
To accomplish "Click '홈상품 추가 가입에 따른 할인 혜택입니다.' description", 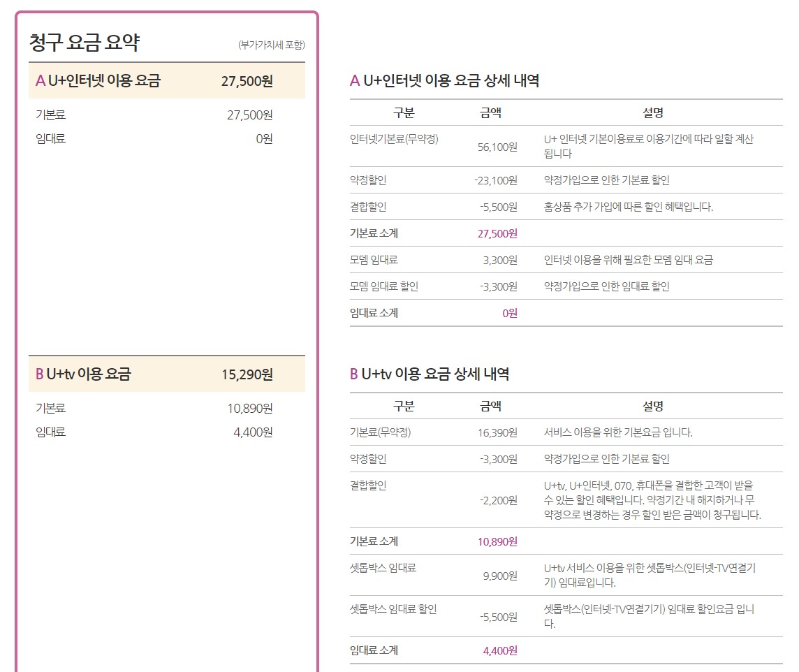I will tap(629, 206).
